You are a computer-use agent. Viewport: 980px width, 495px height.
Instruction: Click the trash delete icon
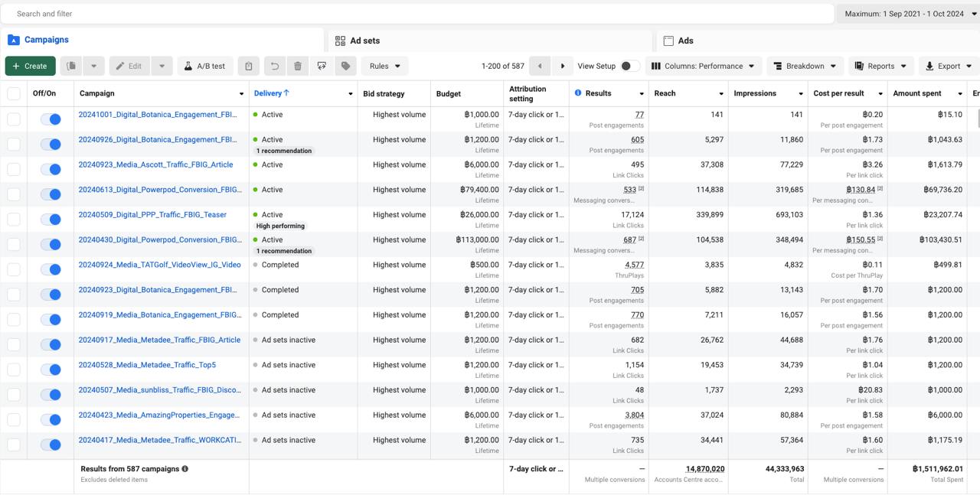click(298, 66)
